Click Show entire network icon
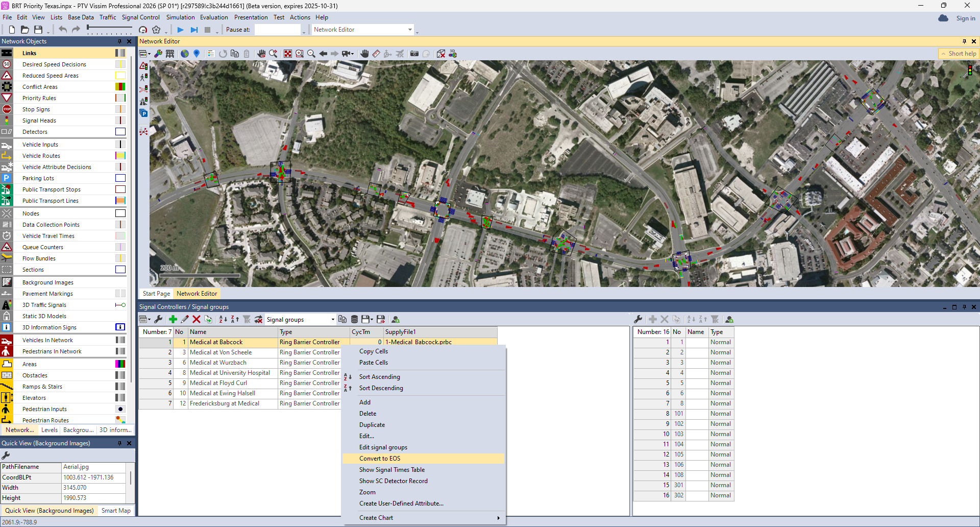980x527 pixels. pyautogui.click(x=288, y=54)
